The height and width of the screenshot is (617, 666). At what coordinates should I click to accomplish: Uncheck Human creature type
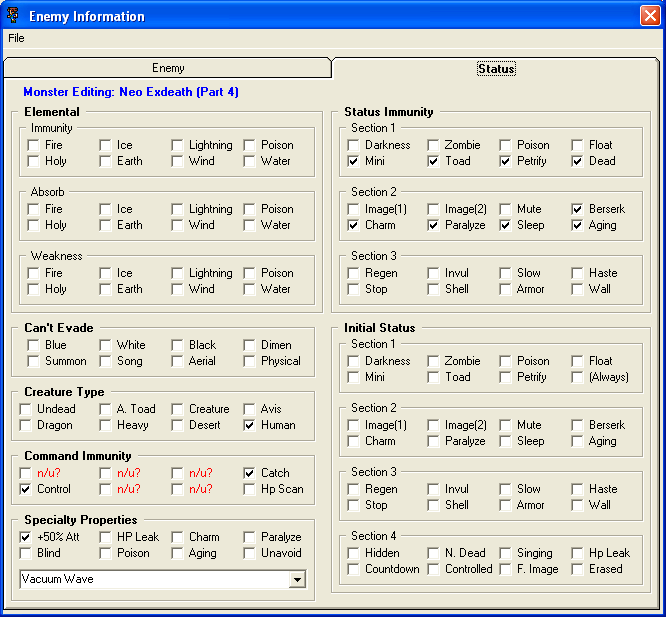pyautogui.click(x=249, y=425)
